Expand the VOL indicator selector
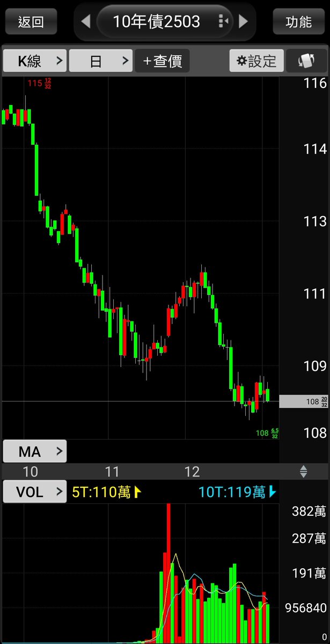This screenshot has width=330, height=644. [35, 492]
